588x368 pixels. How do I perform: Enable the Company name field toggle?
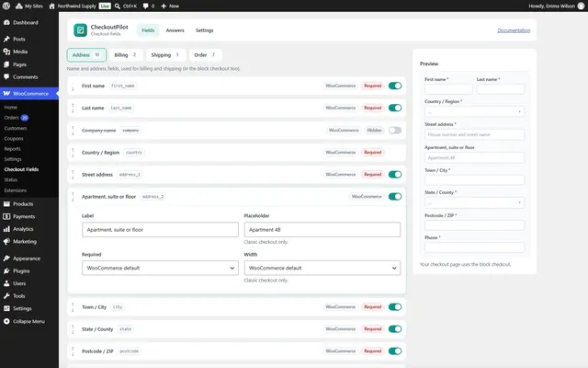point(395,131)
